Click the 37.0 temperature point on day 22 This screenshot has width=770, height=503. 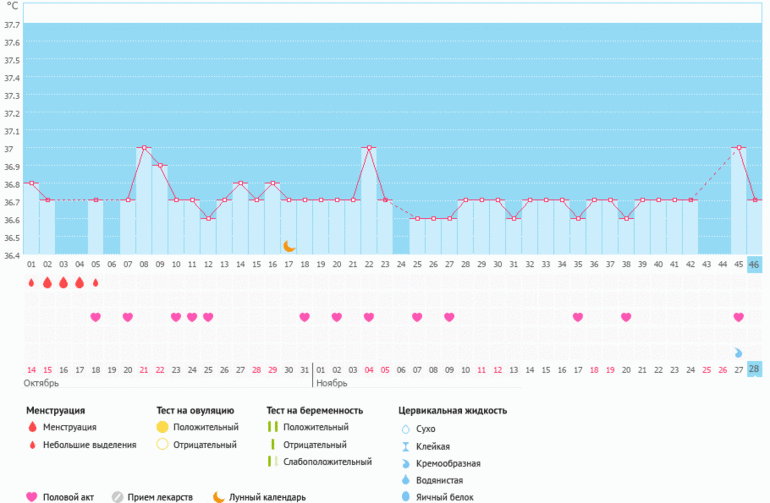[369, 148]
